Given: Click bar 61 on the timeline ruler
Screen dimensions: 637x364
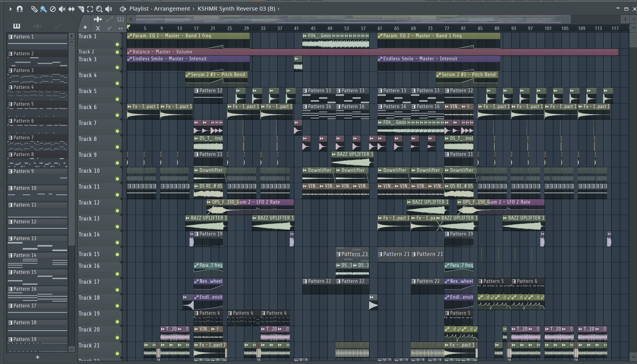Looking at the screenshot, I should pos(380,29).
